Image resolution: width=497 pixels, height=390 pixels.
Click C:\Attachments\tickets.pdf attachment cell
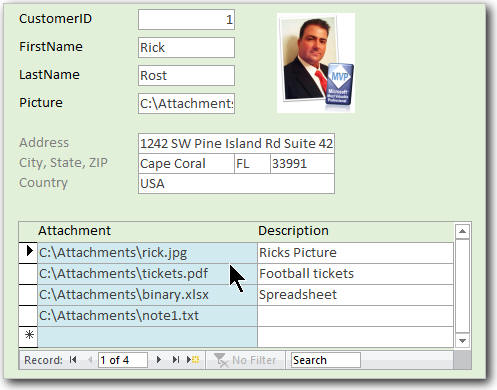[147, 274]
